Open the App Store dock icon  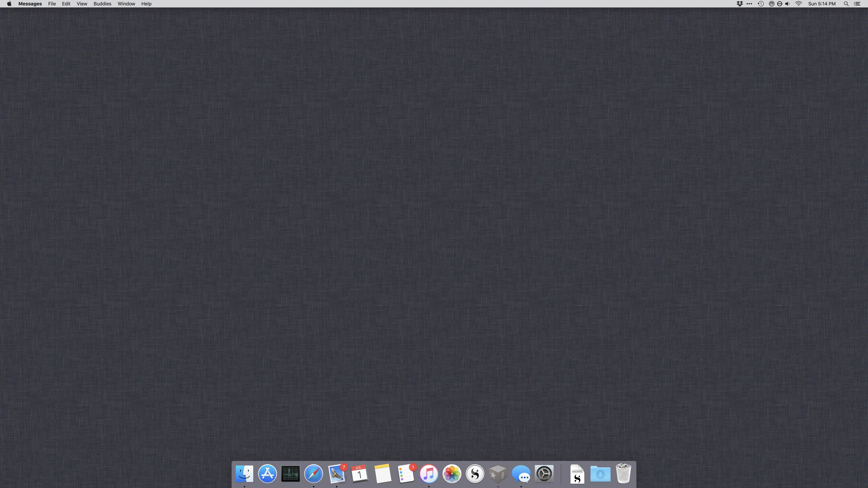[x=267, y=474]
